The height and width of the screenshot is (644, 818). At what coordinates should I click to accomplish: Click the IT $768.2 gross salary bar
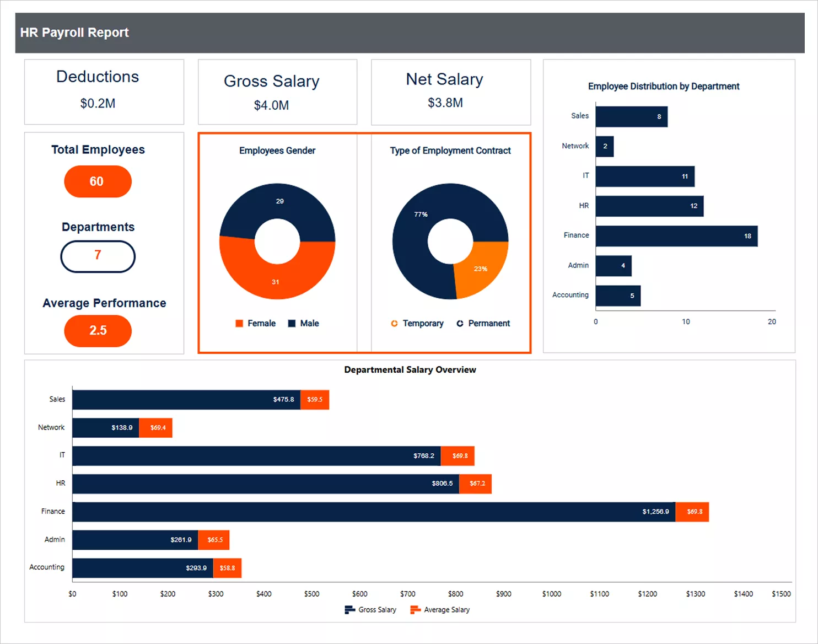257,456
